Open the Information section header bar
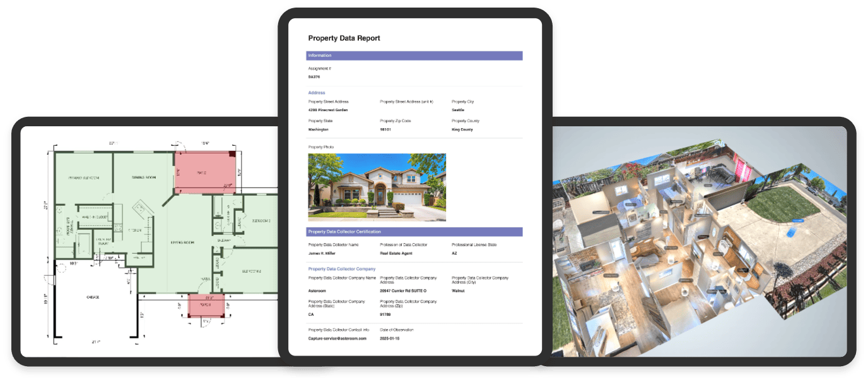Viewport: 868px width, 382px height. 414,56
